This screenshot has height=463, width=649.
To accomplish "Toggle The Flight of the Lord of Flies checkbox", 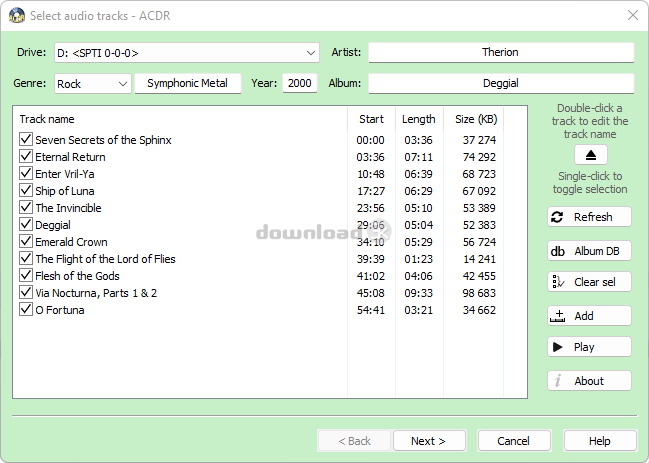I will tap(26, 258).
